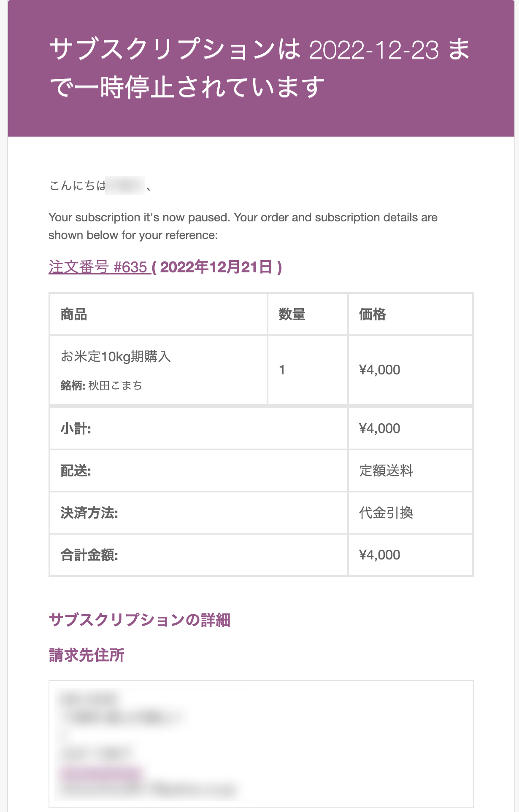The height and width of the screenshot is (812, 519).
Task: Click the item price ¥4,000 cell
Action: (410, 370)
